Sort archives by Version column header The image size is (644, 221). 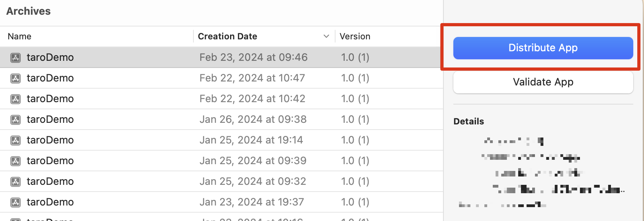click(x=355, y=36)
